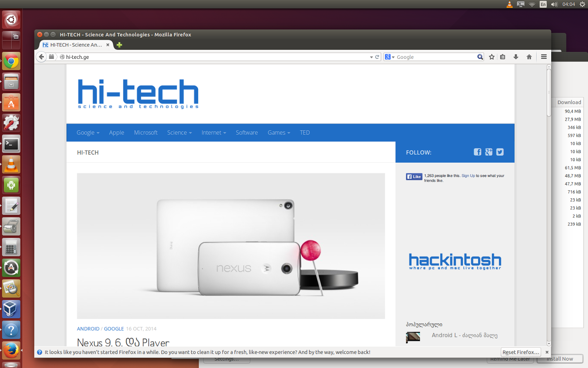Open the sound volume indicator
The image size is (588, 368).
pos(554,4)
